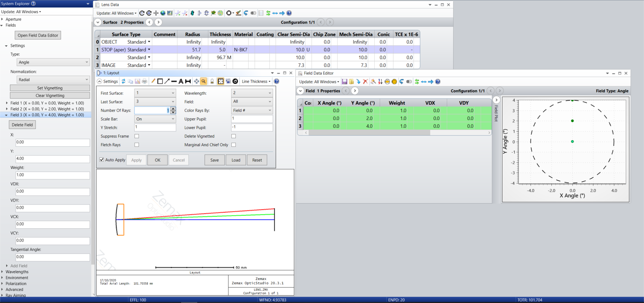Uncheck Auto Apply checkbox
This screenshot has height=303, width=644.
[x=102, y=160]
